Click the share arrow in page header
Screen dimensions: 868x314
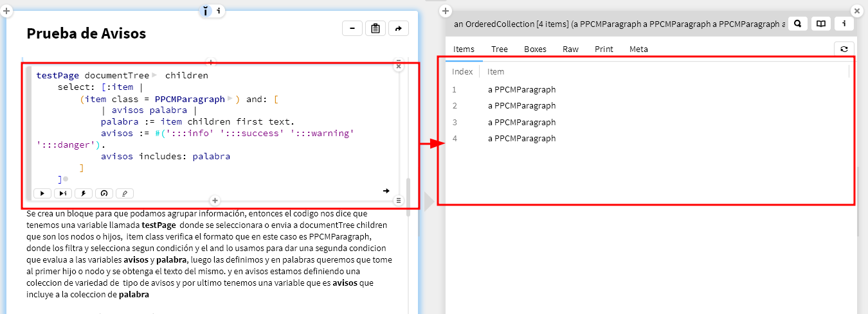click(399, 28)
